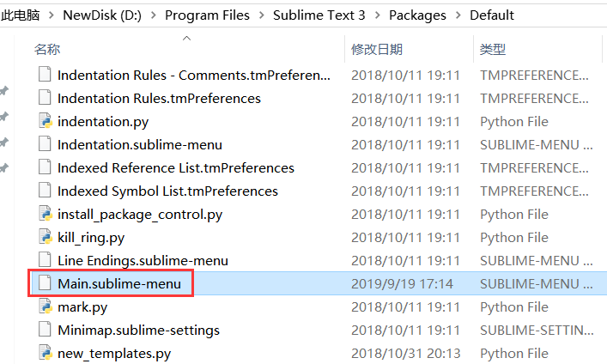Click the Indentation Rules.tmPreferences file icon

[x=45, y=98]
